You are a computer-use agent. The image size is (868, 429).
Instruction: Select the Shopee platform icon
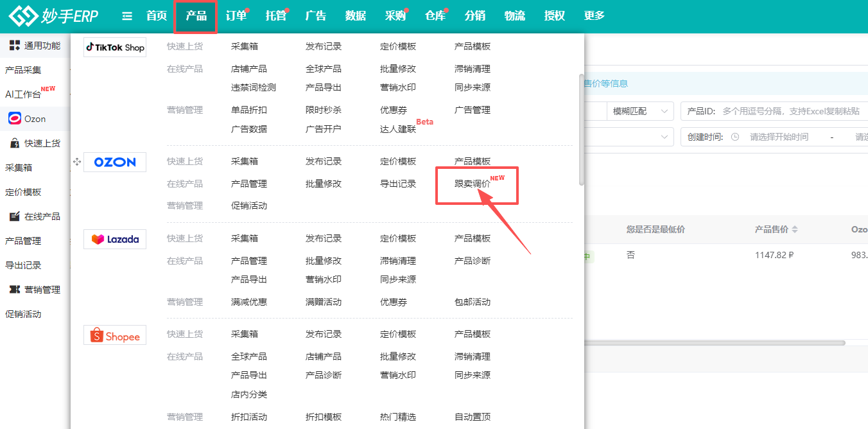coord(114,335)
